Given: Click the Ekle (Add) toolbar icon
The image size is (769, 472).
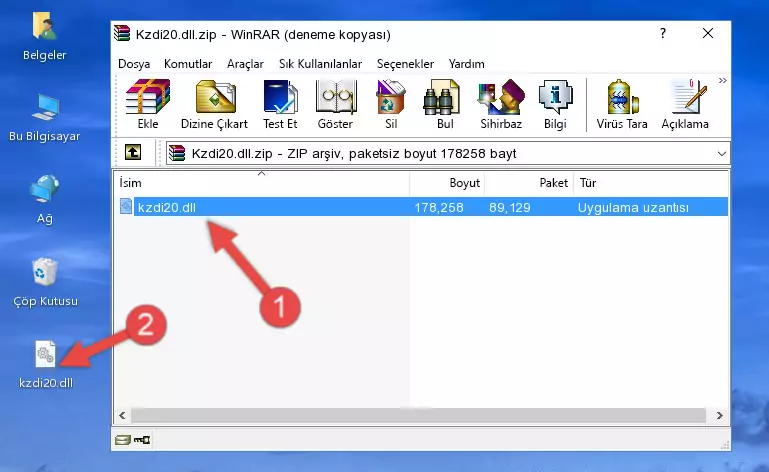Looking at the screenshot, I should [x=148, y=104].
